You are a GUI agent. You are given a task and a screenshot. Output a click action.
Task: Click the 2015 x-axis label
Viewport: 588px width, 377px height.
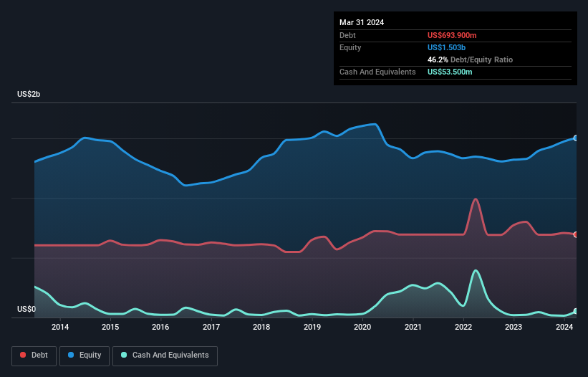[110, 327]
